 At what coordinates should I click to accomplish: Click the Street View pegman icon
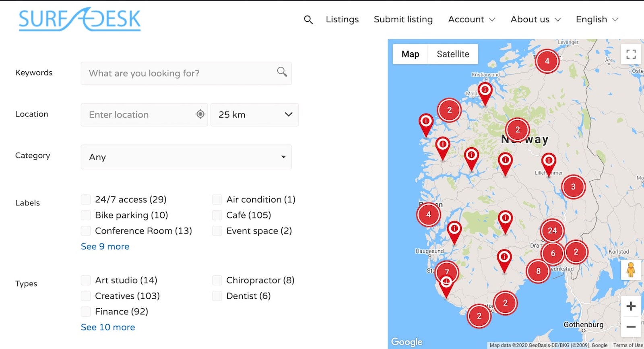pos(631,270)
